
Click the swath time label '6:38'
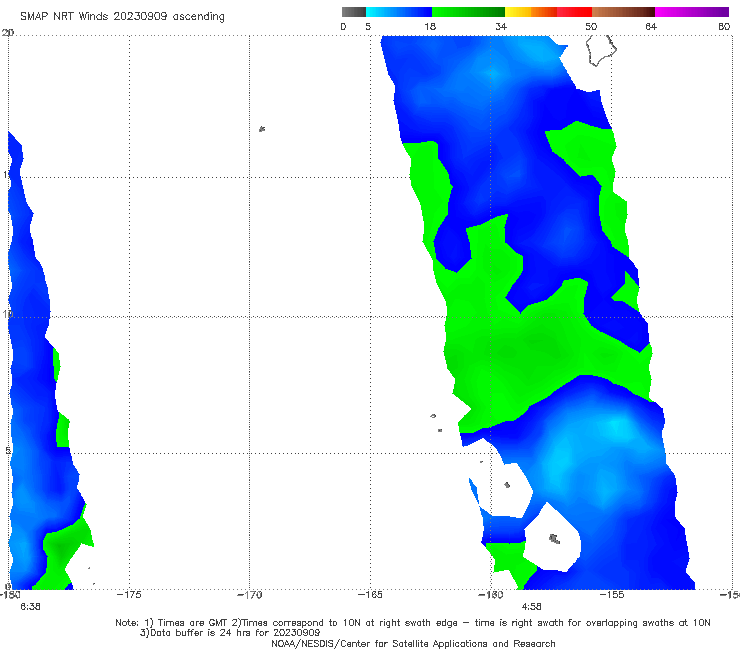coord(30,607)
